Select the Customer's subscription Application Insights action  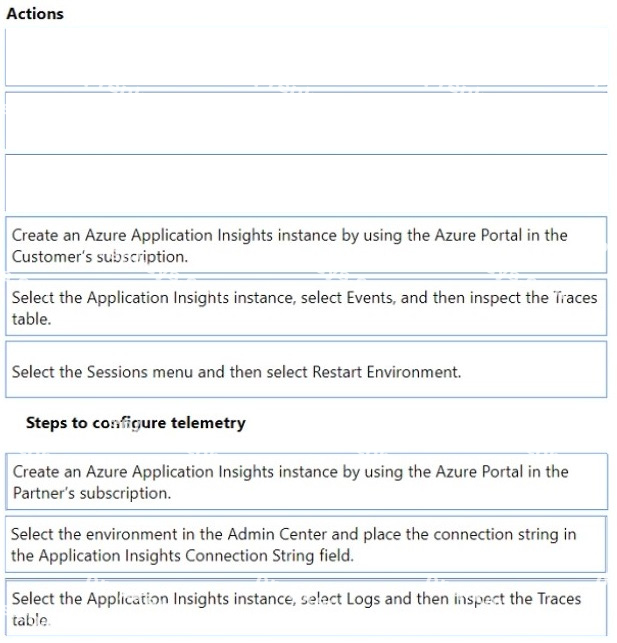coord(306,245)
